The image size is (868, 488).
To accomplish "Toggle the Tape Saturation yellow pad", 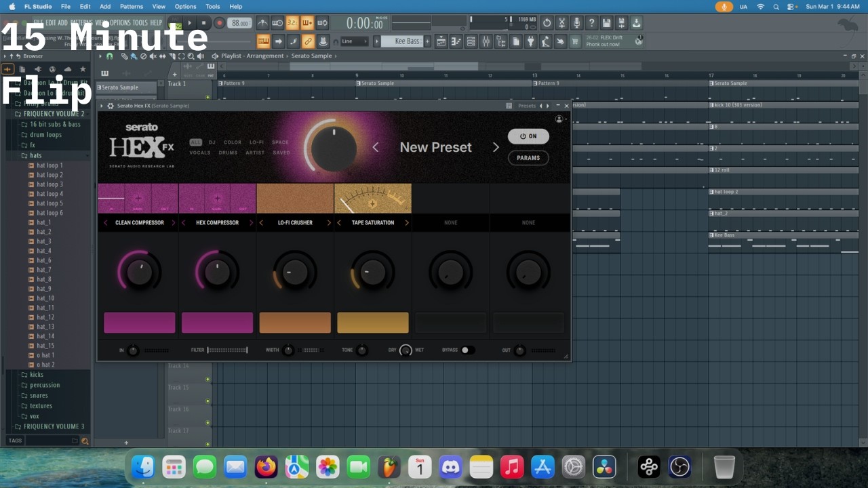I will 373,323.
